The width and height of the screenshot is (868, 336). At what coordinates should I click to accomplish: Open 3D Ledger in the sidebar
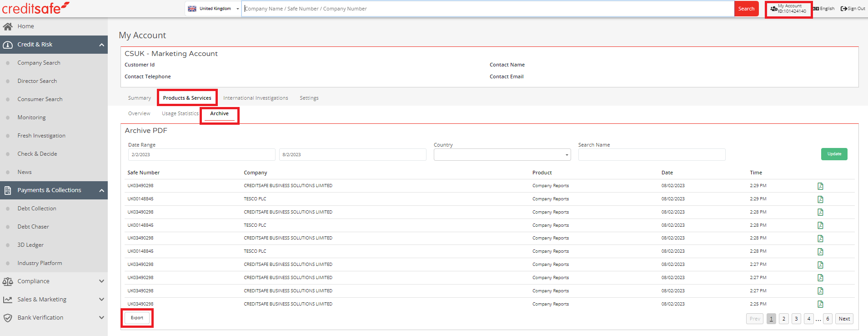click(x=30, y=245)
